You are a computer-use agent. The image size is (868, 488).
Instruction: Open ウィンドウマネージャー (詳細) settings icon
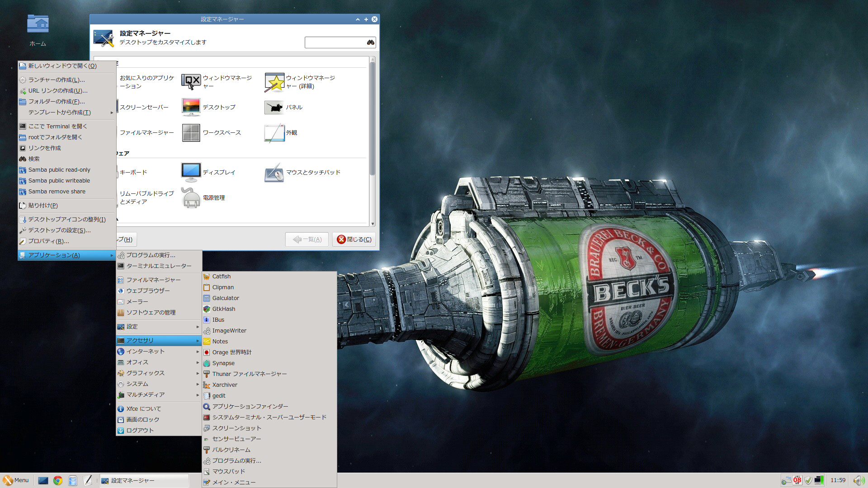(274, 82)
